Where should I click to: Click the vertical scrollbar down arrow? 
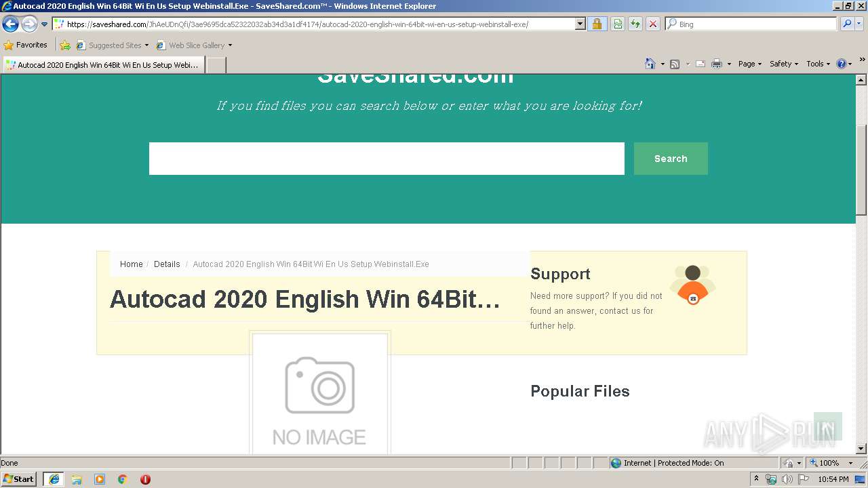tap(861, 448)
